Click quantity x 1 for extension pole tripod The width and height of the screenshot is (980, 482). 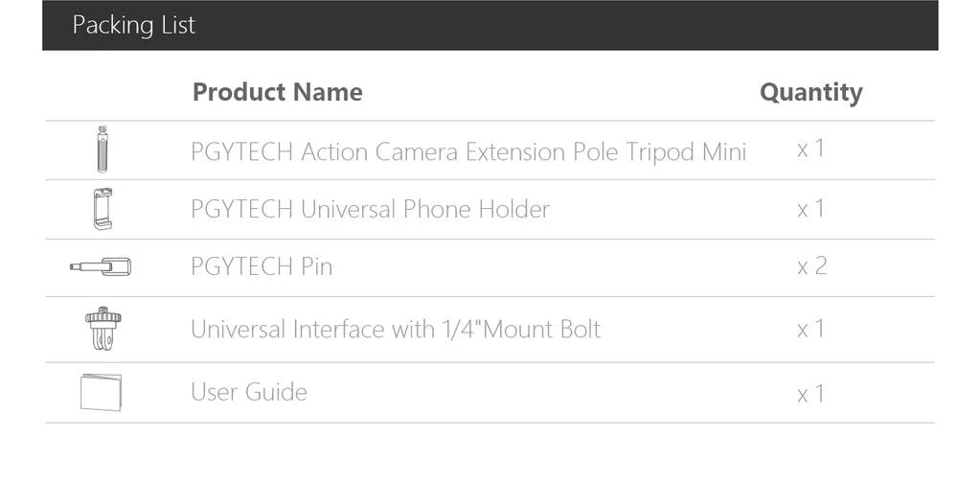tap(811, 149)
